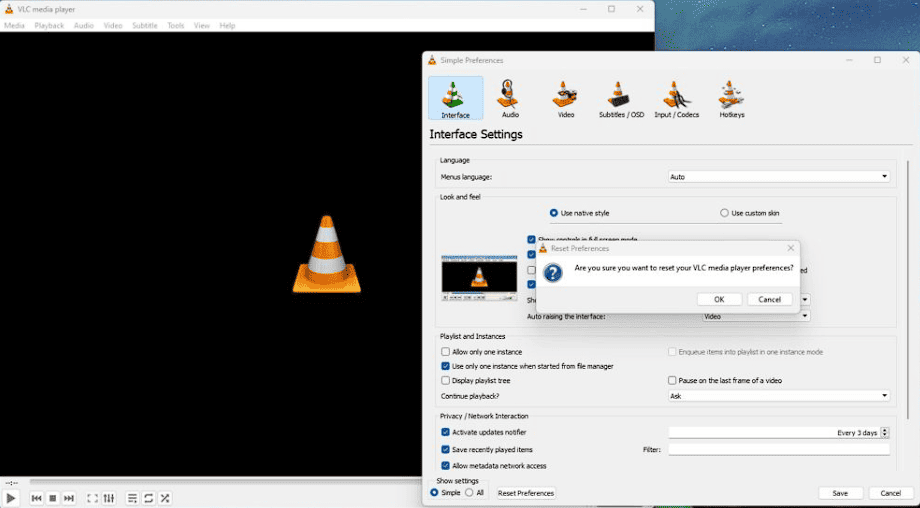The image size is (920, 508).
Task: Open the Tools menu
Action: tap(175, 25)
